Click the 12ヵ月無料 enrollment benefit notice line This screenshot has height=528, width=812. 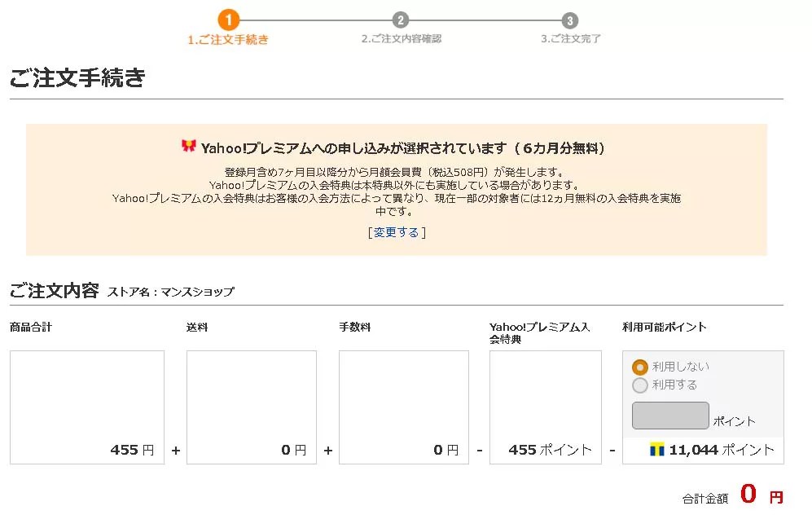(396, 205)
